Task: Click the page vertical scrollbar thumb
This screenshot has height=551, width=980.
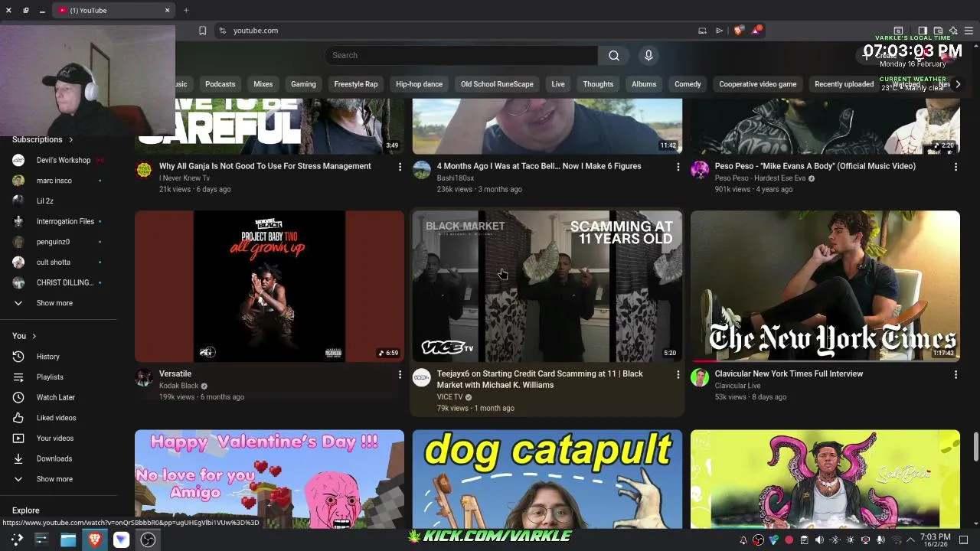Action: click(975, 447)
